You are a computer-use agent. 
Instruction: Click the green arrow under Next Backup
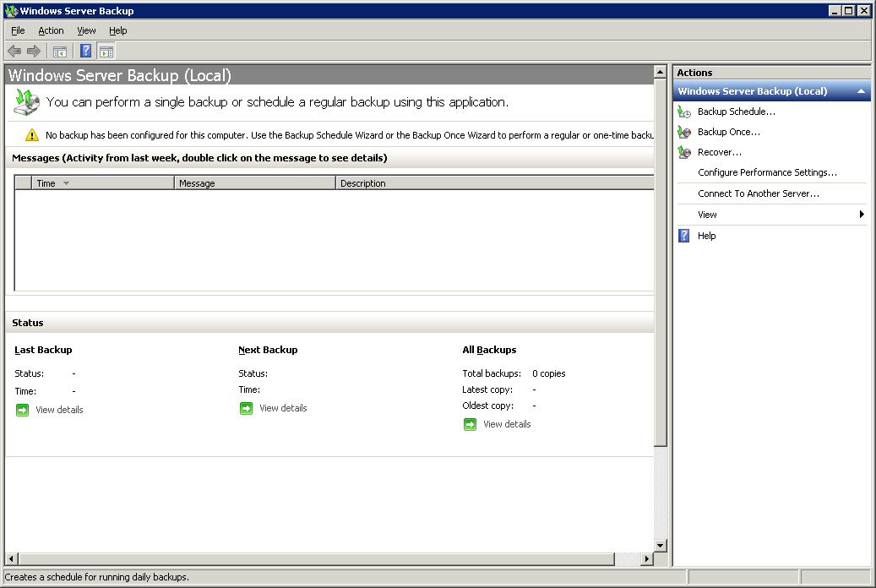[x=246, y=409]
